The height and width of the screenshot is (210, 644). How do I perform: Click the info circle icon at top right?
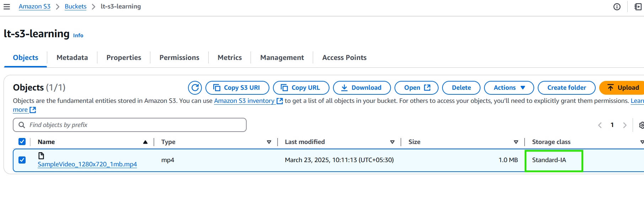617,7
